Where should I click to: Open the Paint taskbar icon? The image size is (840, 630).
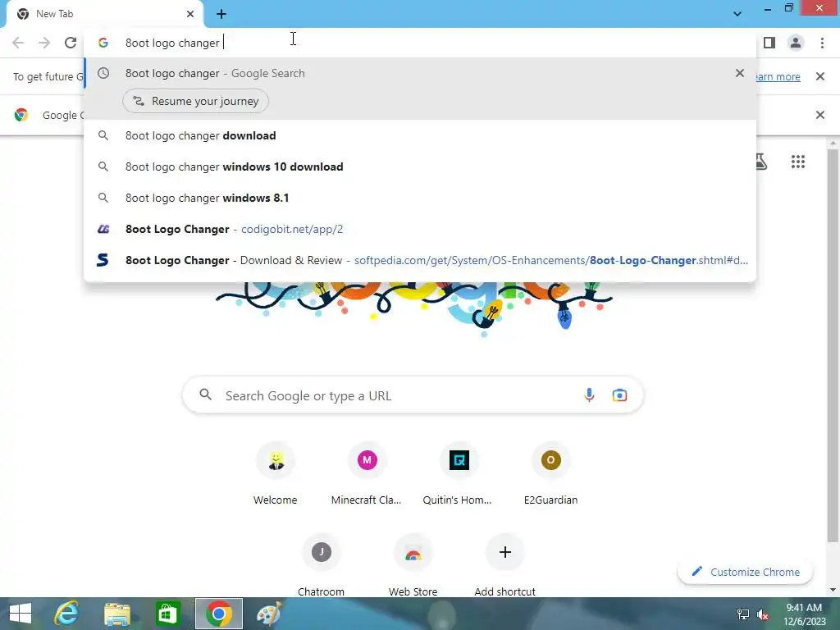pos(269,614)
